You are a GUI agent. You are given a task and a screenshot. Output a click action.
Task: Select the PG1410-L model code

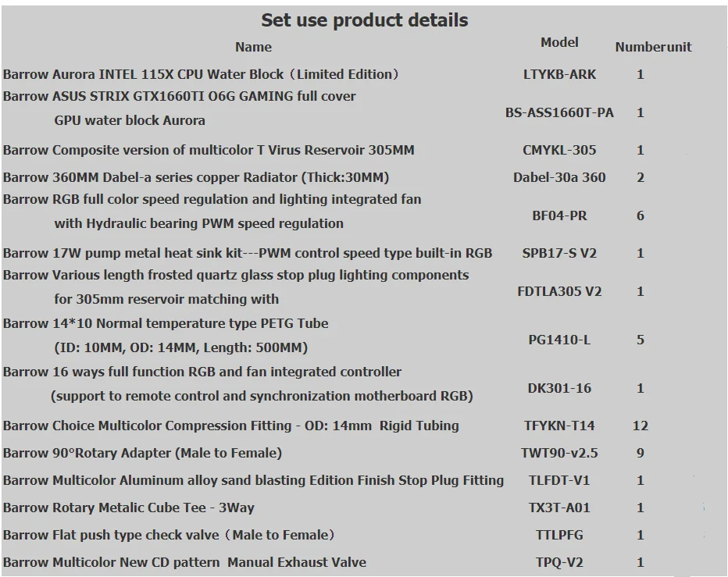click(x=559, y=340)
